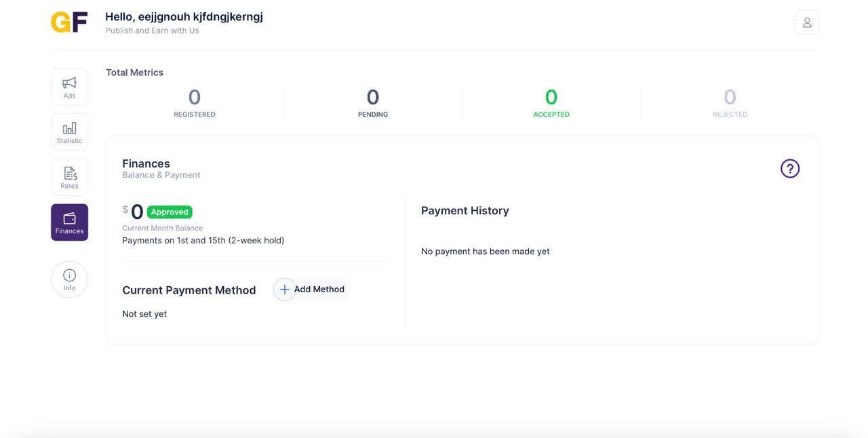Open the Ads section megaphone icon
The width and height of the screenshot is (868, 438).
click(69, 83)
